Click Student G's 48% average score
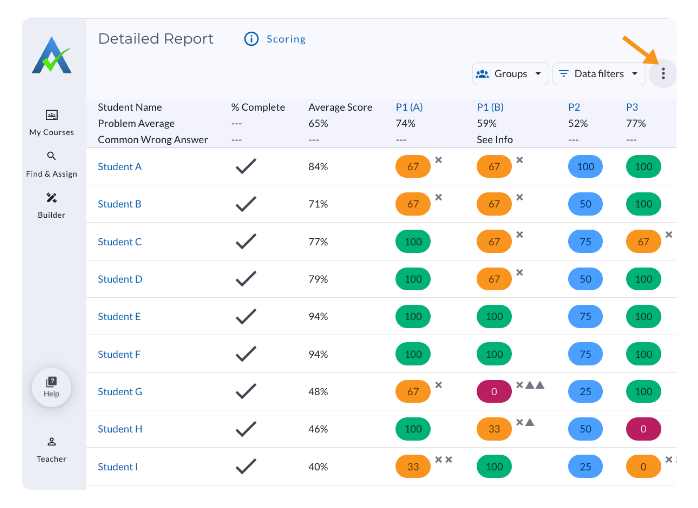The image size is (698, 508). (x=318, y=391)
